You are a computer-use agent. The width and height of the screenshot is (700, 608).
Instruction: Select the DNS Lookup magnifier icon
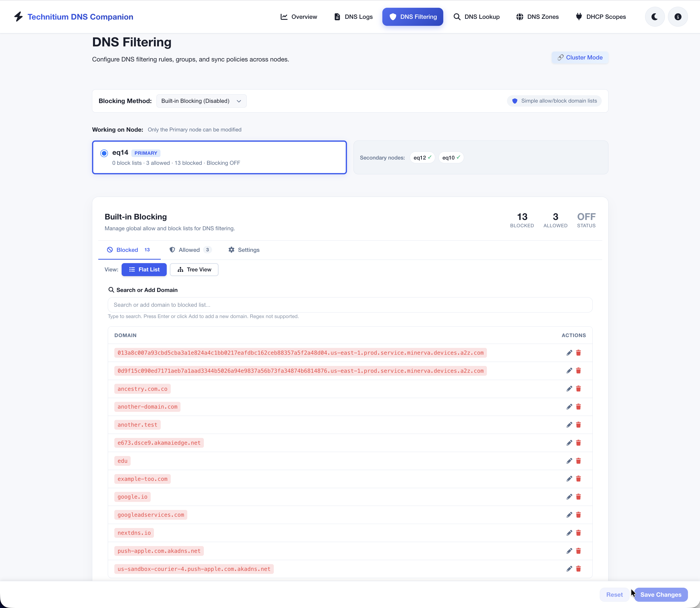tap(457, 16)
